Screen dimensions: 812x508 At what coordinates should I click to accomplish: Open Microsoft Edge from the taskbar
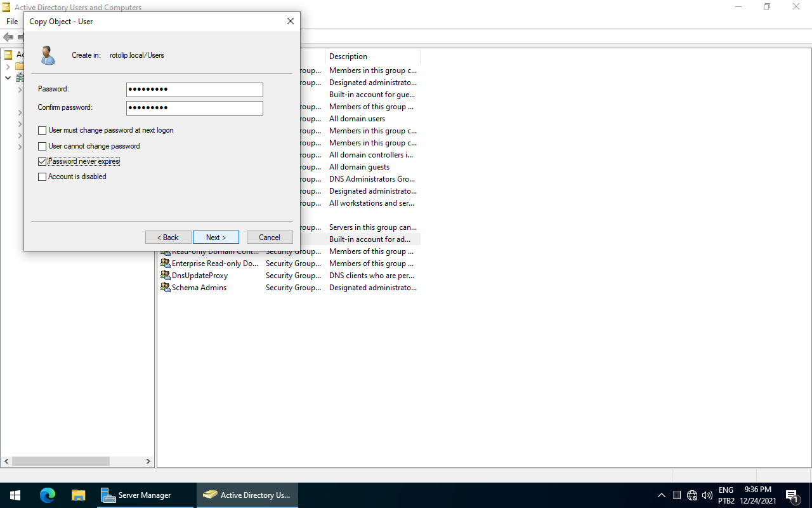48,495
